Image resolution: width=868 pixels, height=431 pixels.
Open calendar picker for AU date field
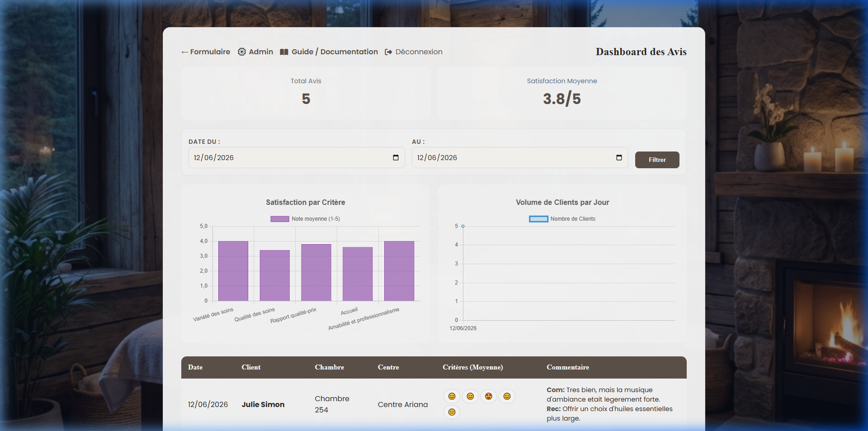(619, 157)
